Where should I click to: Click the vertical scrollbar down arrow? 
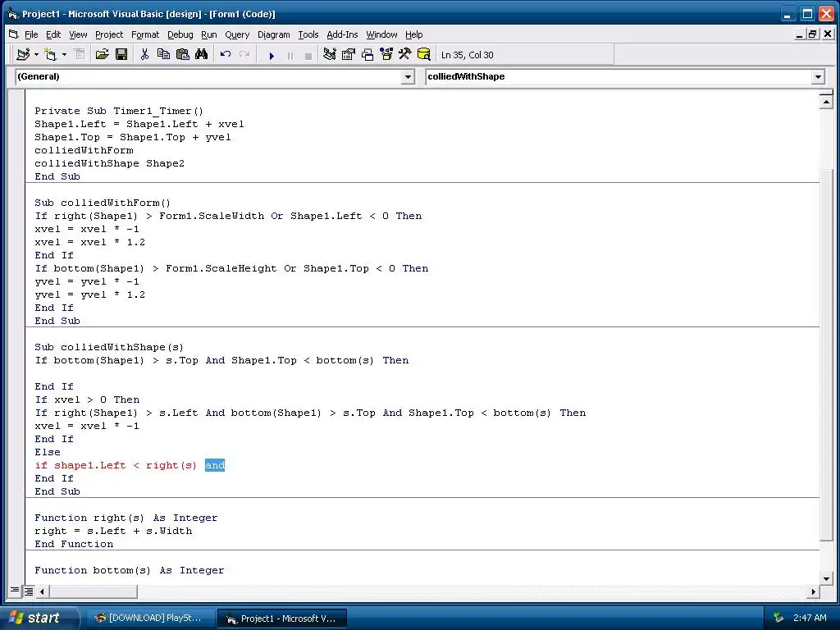point(826,578)
